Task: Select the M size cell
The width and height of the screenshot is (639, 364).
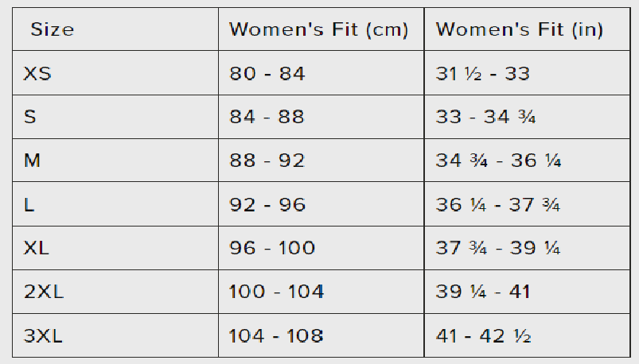Action: [32, 161]
